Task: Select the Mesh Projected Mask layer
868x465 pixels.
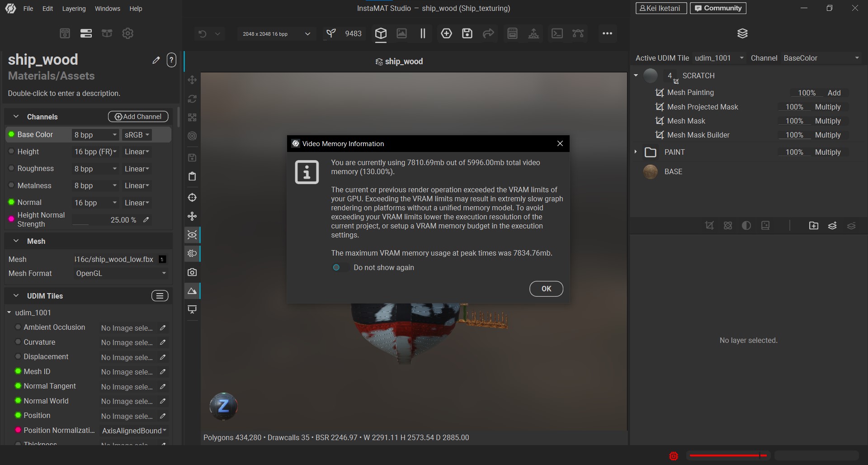Action: tap(703, 107)
